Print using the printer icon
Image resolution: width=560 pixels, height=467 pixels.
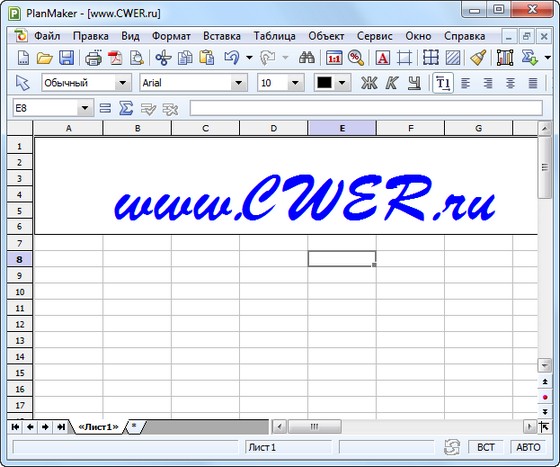94,57
